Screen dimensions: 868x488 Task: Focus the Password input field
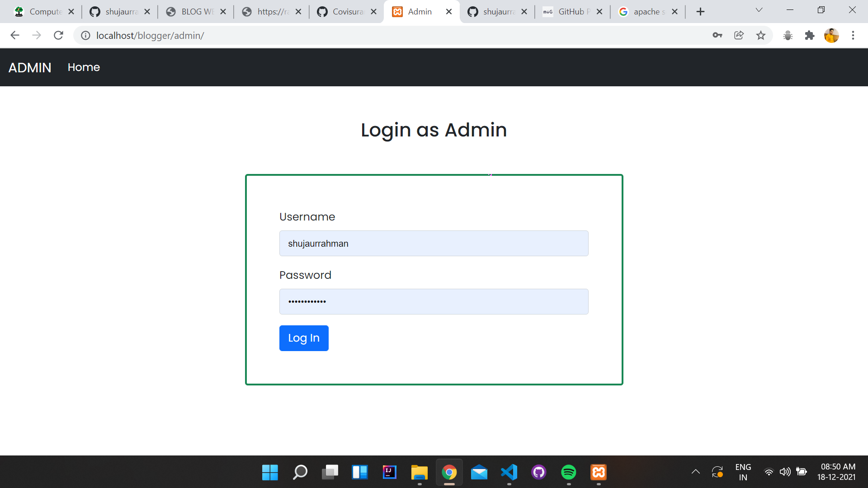tap(434, 301)
